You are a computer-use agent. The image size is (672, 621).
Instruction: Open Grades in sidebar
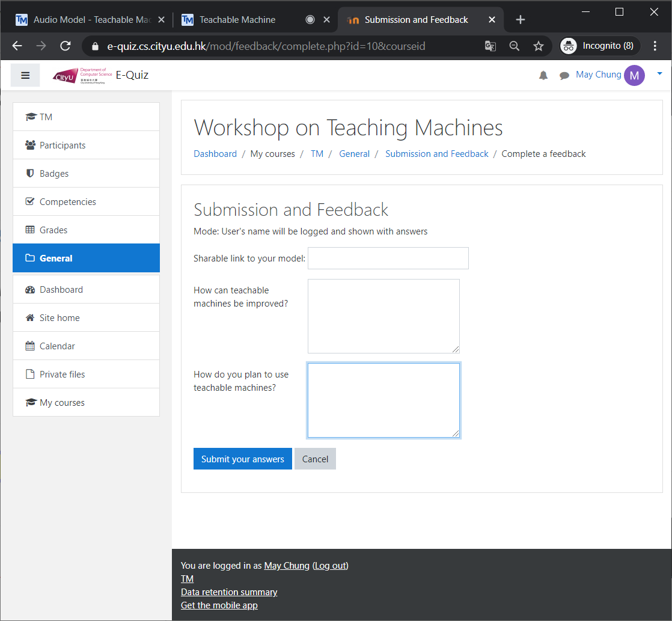[x=86, y=230]
